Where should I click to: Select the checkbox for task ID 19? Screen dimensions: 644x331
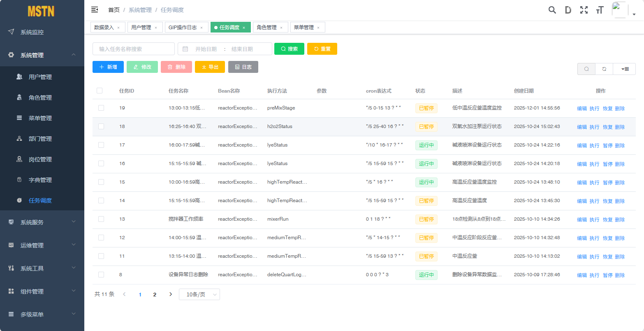click(101, 108)
